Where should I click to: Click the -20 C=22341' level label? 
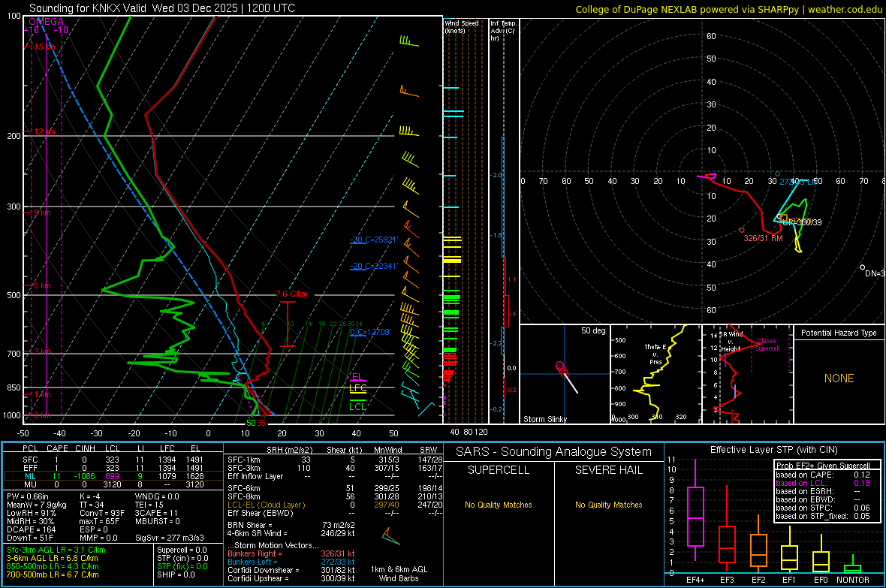[x=374, y=266]
